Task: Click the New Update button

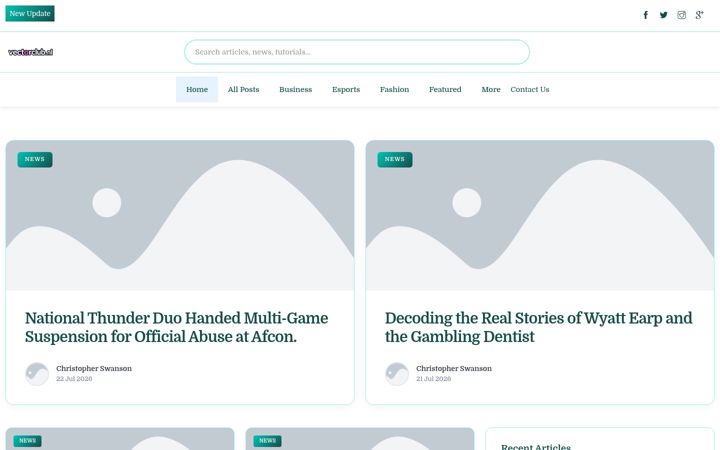Action: (30, 13)
